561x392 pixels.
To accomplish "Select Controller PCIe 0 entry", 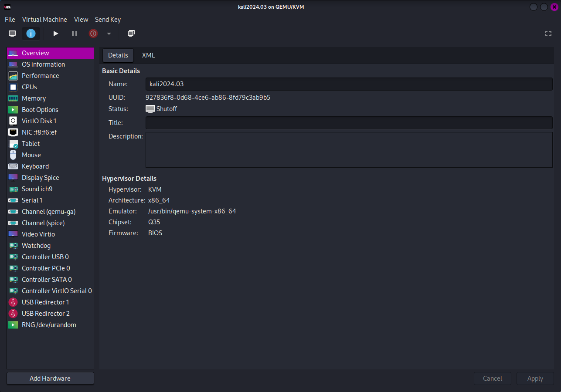I will coord(50,268).
